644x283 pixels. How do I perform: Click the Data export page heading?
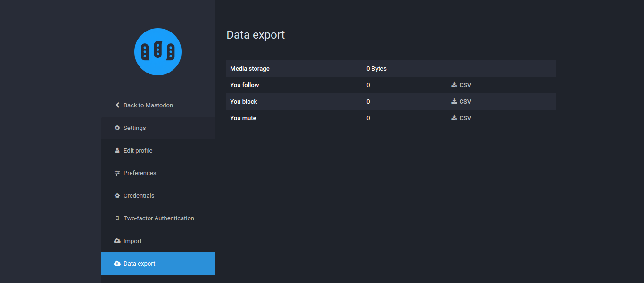pos(256,35)
